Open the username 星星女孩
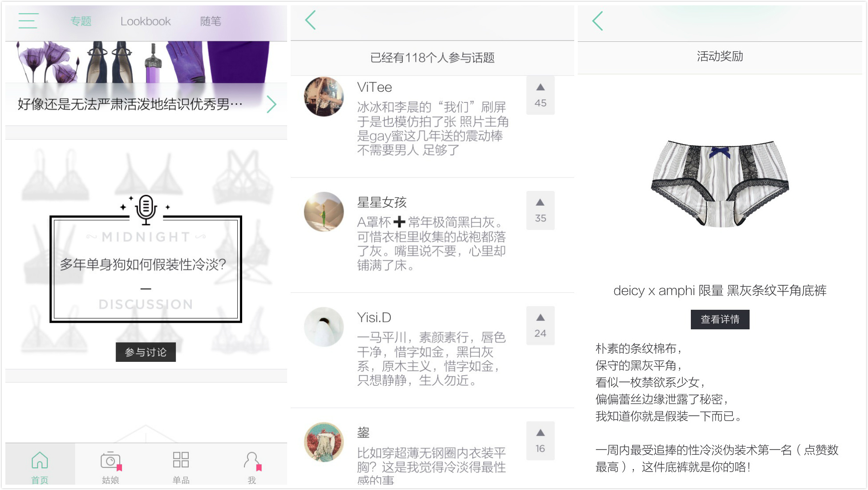 [382, 202]
